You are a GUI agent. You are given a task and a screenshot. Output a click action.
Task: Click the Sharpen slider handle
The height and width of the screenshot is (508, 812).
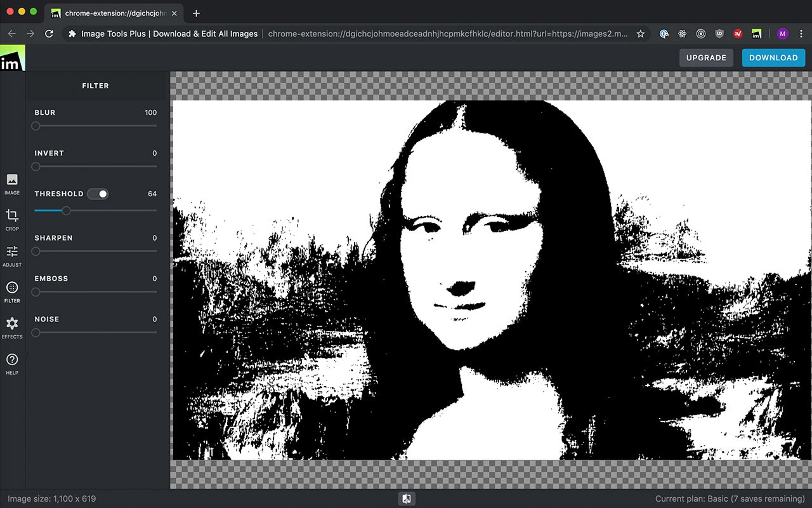point(36,251)
